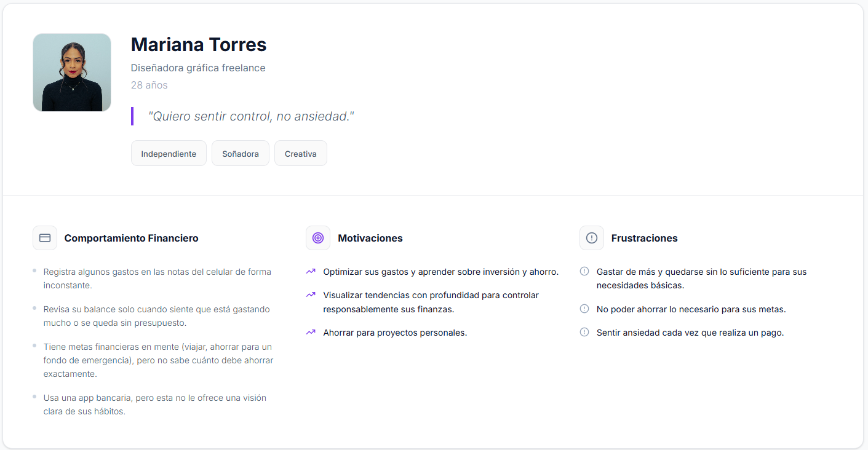Viewport: 868px width, 450px height.
Task: Click warning icon before 'No poder ahorrar'
Action: (x=584, y=309)
